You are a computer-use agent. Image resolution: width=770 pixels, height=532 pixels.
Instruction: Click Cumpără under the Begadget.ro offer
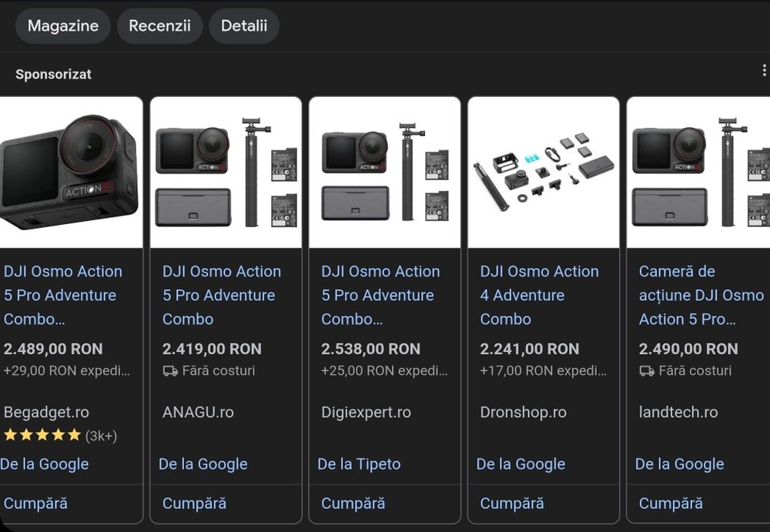36,504
